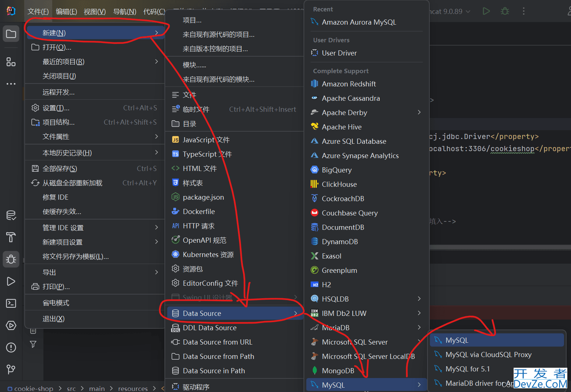Open the Run tool window triangle icon
This screenshot has height=392, width=571.
tap(11, 281)
